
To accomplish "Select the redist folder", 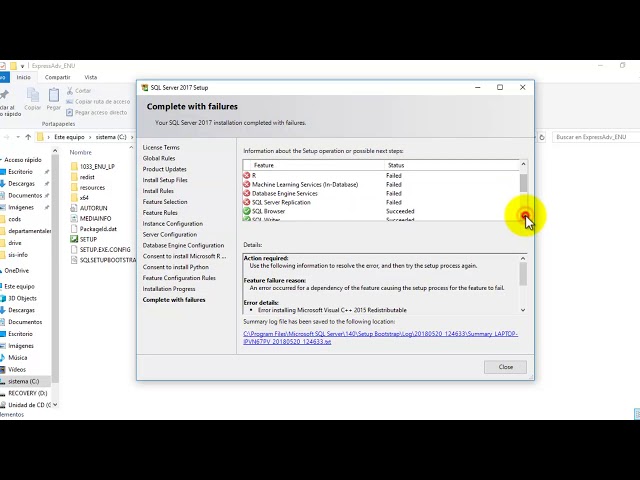I will (x=82, y=177).
